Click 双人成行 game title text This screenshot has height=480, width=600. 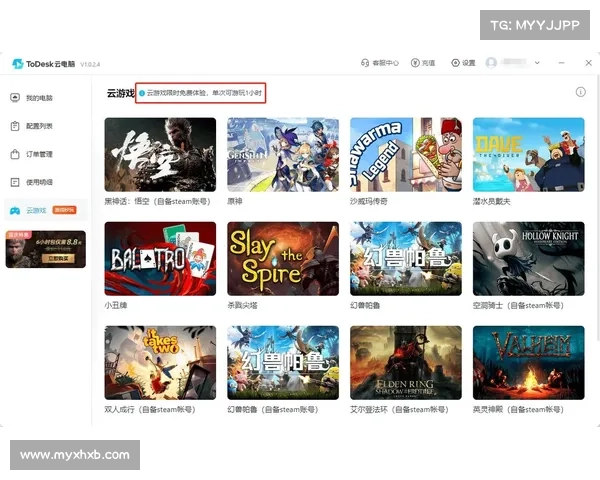point(150,410)
